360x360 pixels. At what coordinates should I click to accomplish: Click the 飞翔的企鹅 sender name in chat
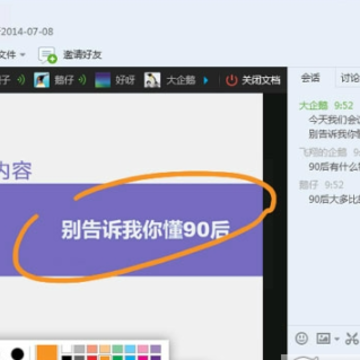pyautogui.click(x=323, y=152)
